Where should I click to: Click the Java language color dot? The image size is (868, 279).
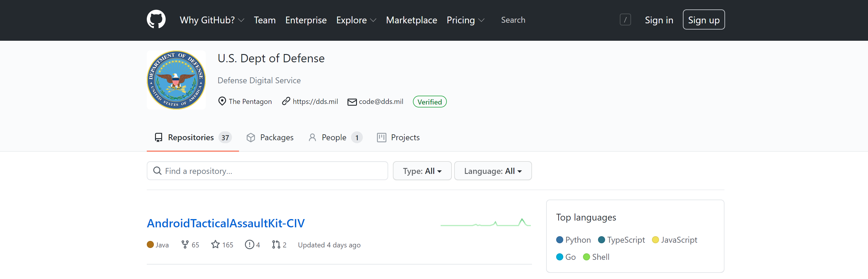150,244
